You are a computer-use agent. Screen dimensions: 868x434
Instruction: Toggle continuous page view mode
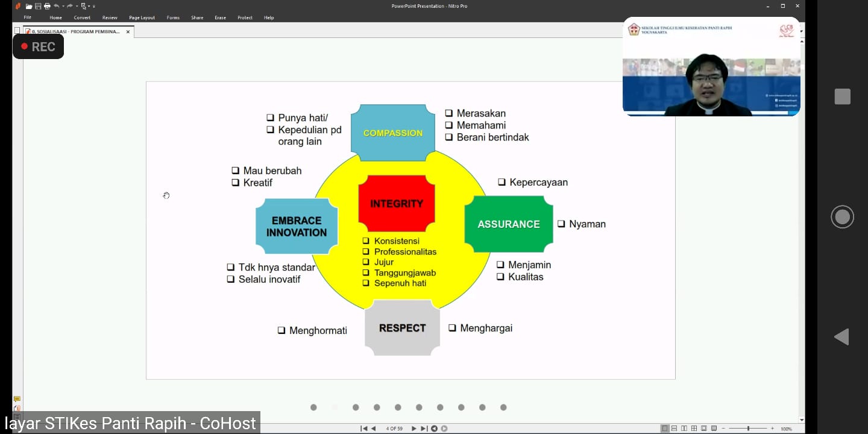(675, 429)
